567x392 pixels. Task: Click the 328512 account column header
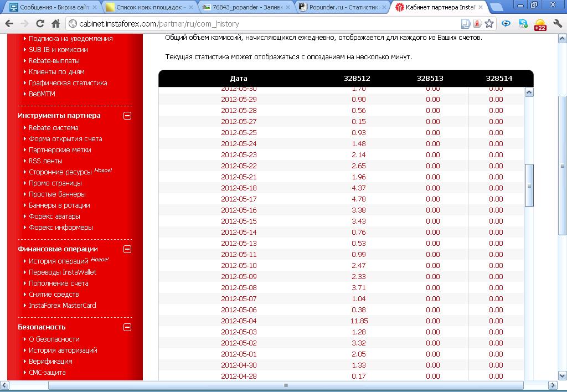(x=357, y=79)
